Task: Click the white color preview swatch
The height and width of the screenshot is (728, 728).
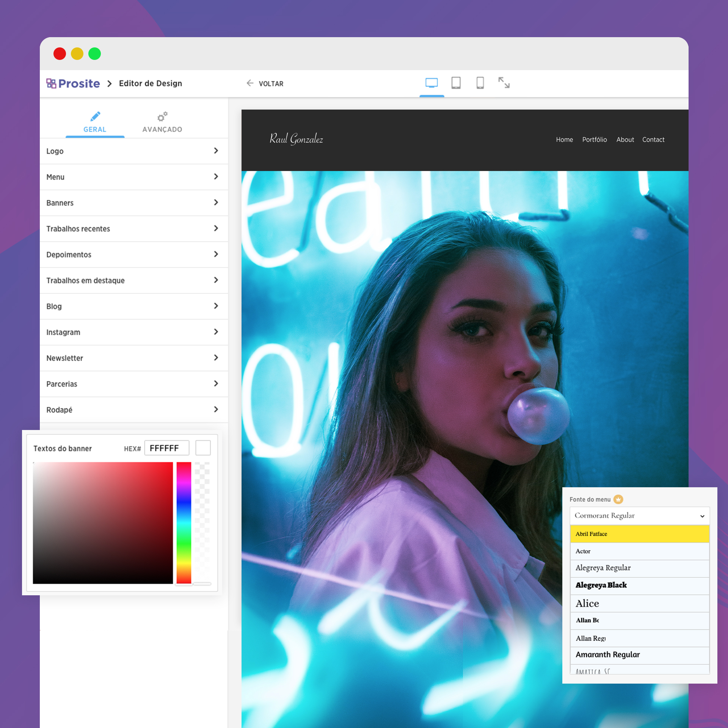Action: pyautogui.click(x=203, y=448)
